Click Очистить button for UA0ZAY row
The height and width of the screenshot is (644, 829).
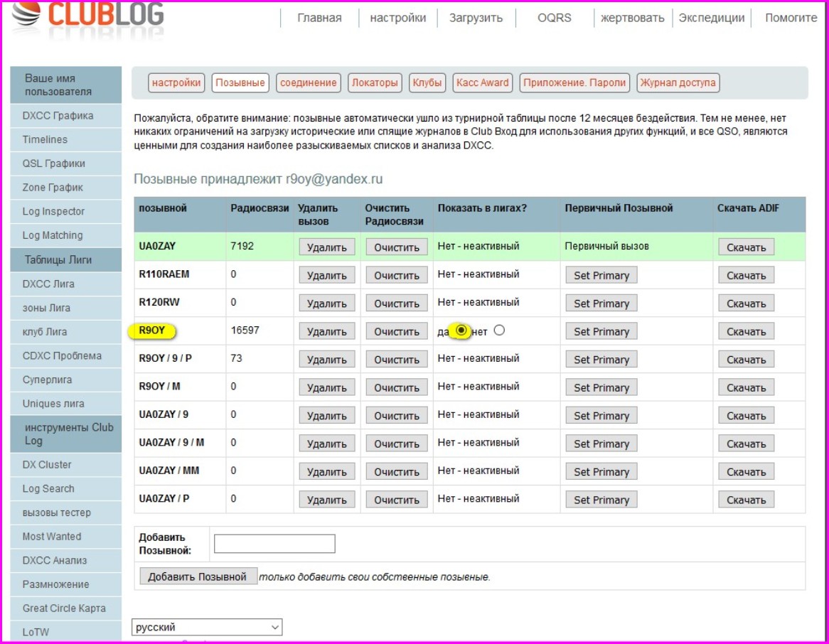pyautogui.click(x=397, y=247)
